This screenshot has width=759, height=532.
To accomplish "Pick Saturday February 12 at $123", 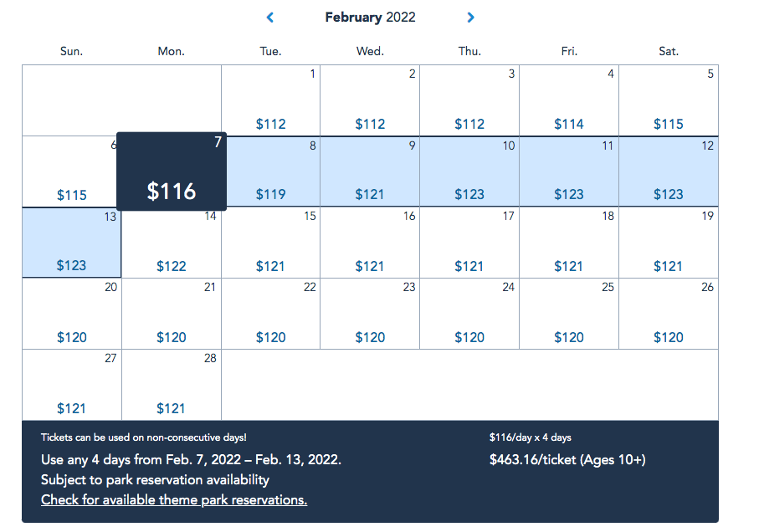I will 669,171.
